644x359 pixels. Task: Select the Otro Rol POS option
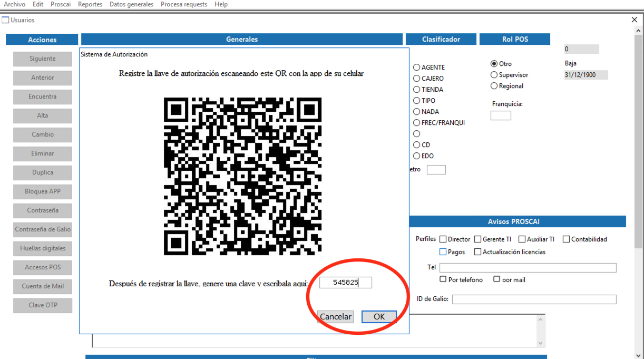(x=494, y=64)
